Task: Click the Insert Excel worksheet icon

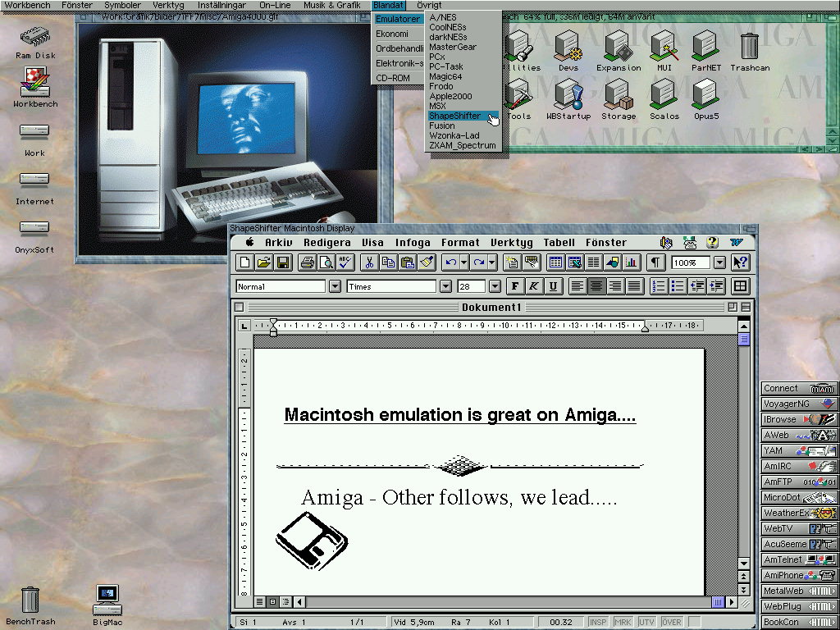Action: (x=575, y=262)
